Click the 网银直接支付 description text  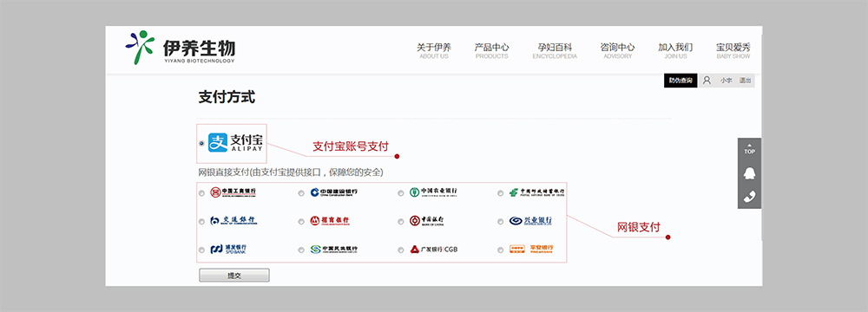tap(291, 172)
